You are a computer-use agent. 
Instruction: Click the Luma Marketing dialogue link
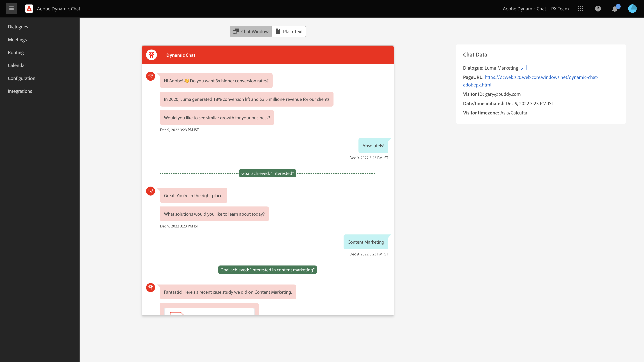(x=501, y=68)
